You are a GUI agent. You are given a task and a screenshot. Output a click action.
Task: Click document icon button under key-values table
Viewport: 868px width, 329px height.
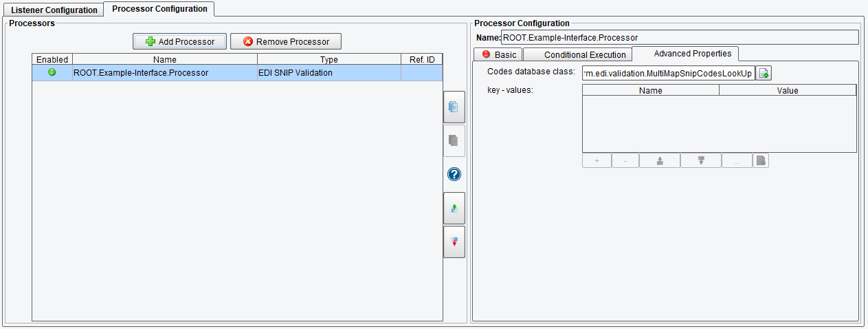761,160
